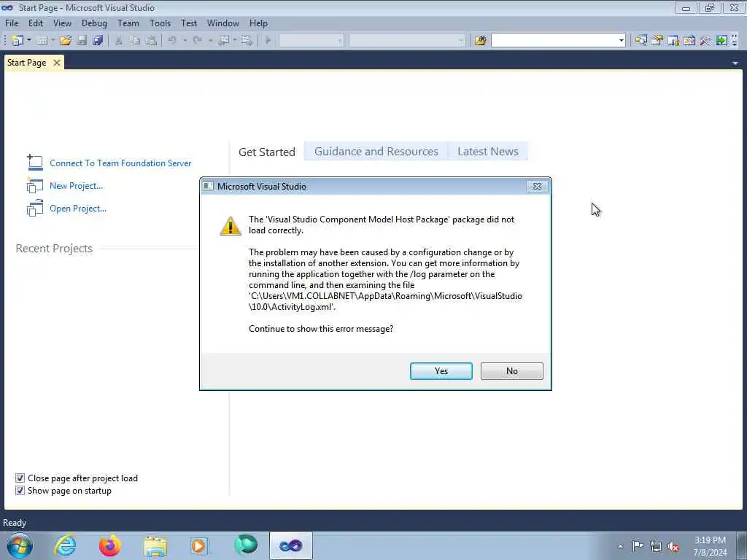Viewport: 747px width, 560px height.
Task: Click Yes in the error dialog
Action: tap(441, 371)
